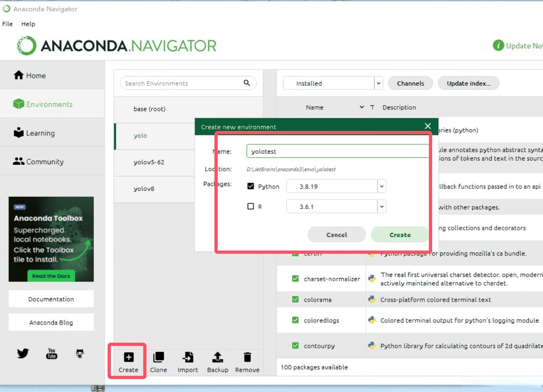Click the Import environment icon
The width and height of the screenshot is (543, 392).
click(x=188, y=357)
